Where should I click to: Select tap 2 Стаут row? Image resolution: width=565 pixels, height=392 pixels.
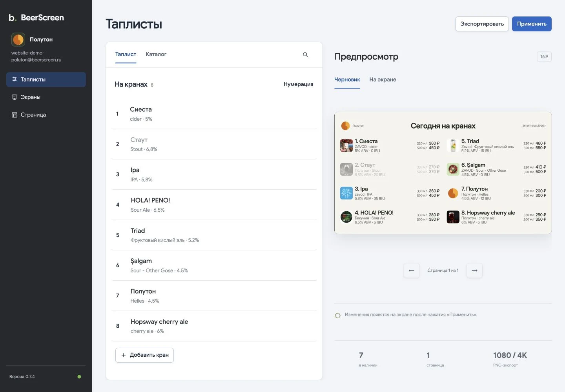214,144
